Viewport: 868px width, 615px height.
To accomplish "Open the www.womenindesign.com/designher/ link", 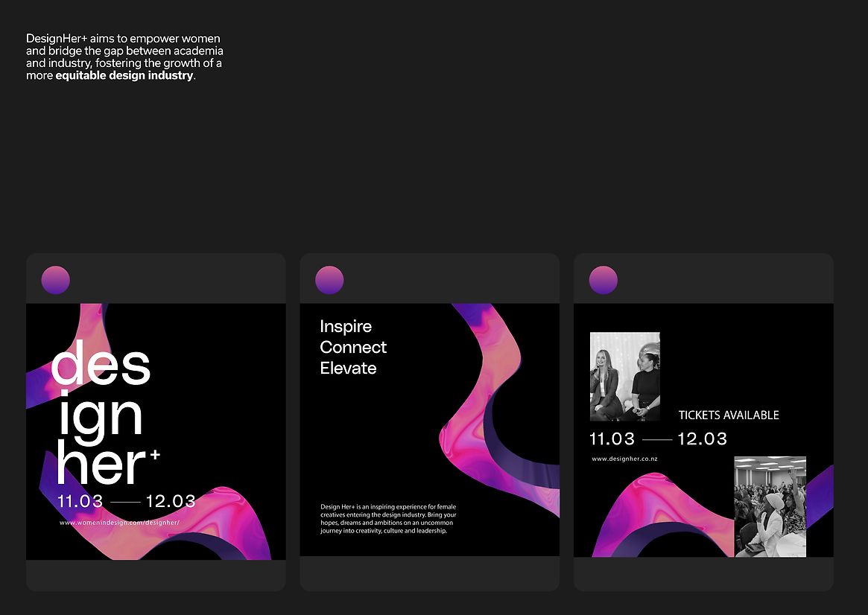I will coord(120,523).
